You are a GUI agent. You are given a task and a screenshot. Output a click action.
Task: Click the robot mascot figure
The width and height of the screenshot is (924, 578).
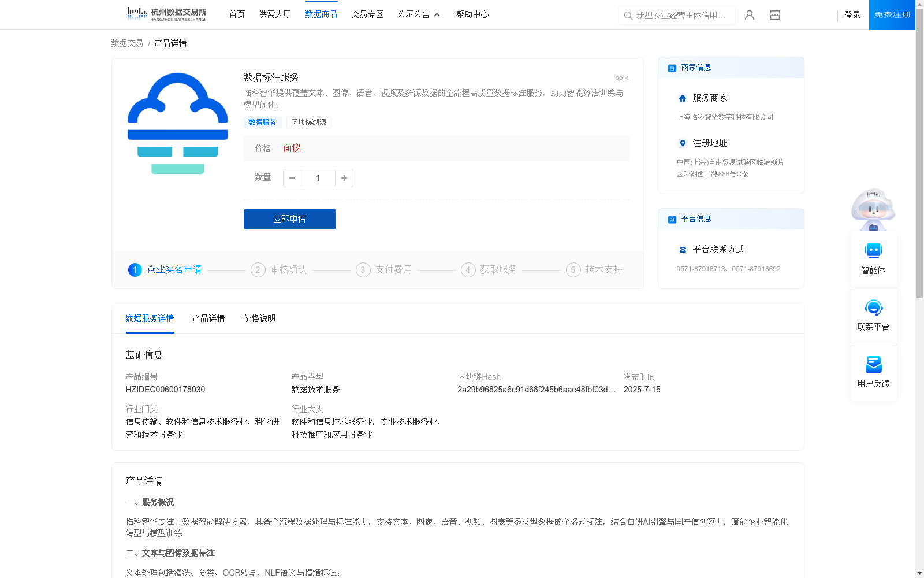coord(873,209)
